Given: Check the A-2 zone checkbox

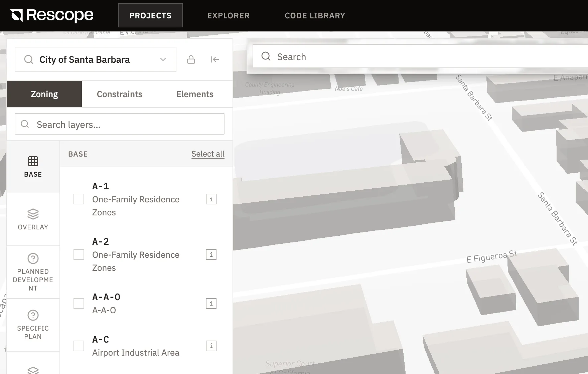Looking at the screenshot, I should point(79,254).
